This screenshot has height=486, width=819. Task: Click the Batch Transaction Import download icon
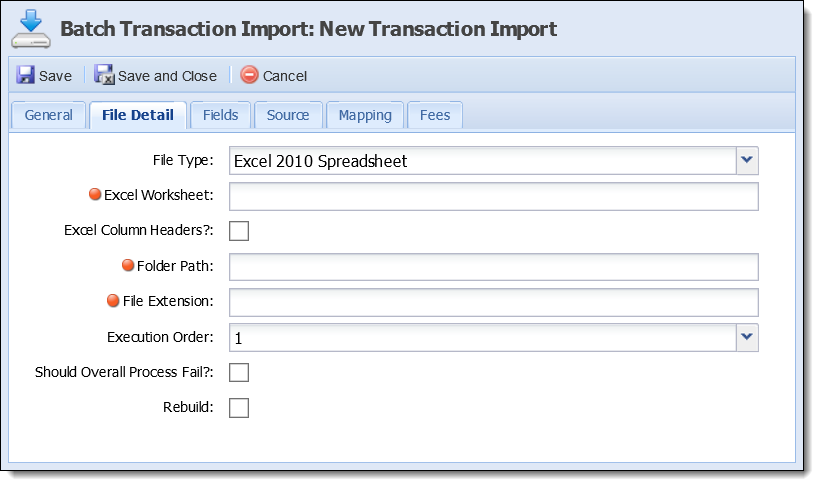[31, 29]
